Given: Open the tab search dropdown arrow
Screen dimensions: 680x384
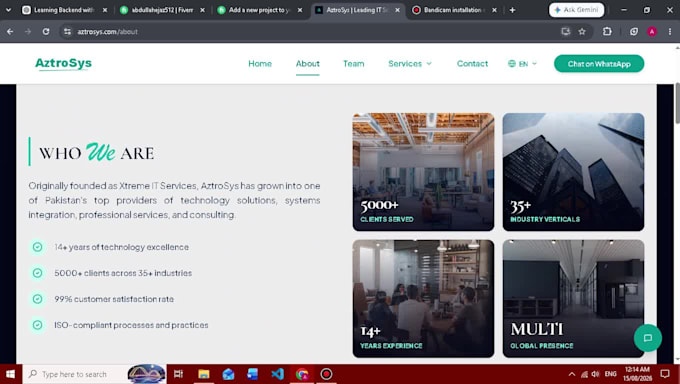Looking at the screenshot, I should point(8,10).
